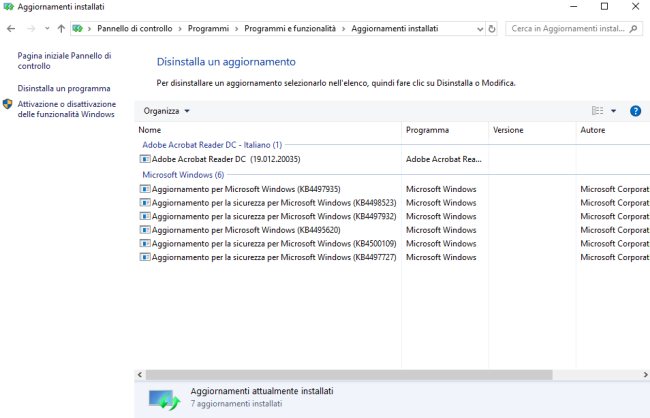Open the recent locations chevron dropdown
This screenshot has height=418, width=650.
click(x=47, y=29)
